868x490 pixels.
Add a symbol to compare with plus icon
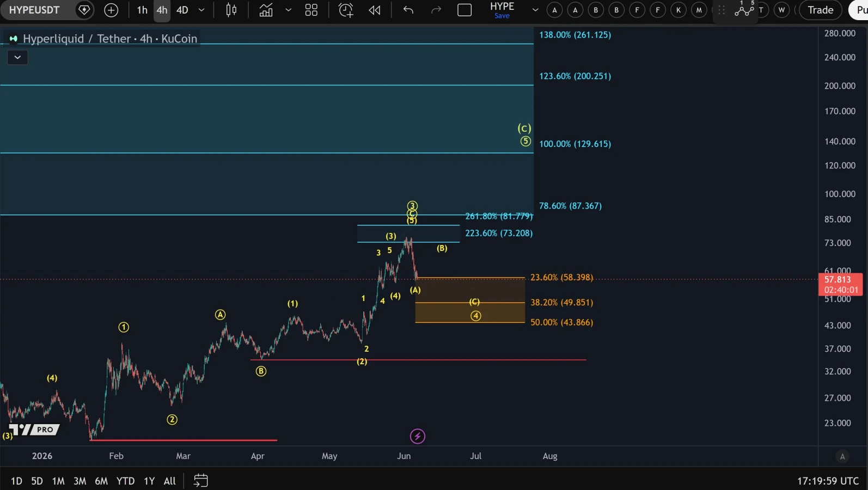[x=111, y=10]
